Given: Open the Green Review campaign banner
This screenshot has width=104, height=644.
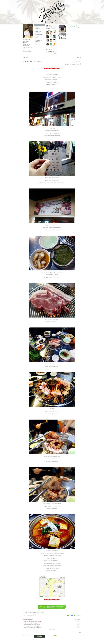Looking at the screenshot, I should 52,607.
